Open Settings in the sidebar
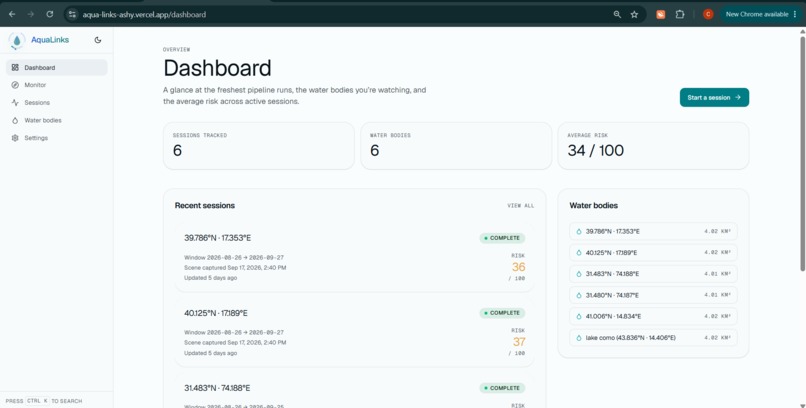The height and width of the screenshot is (408, 806). [x=57, y=138]
